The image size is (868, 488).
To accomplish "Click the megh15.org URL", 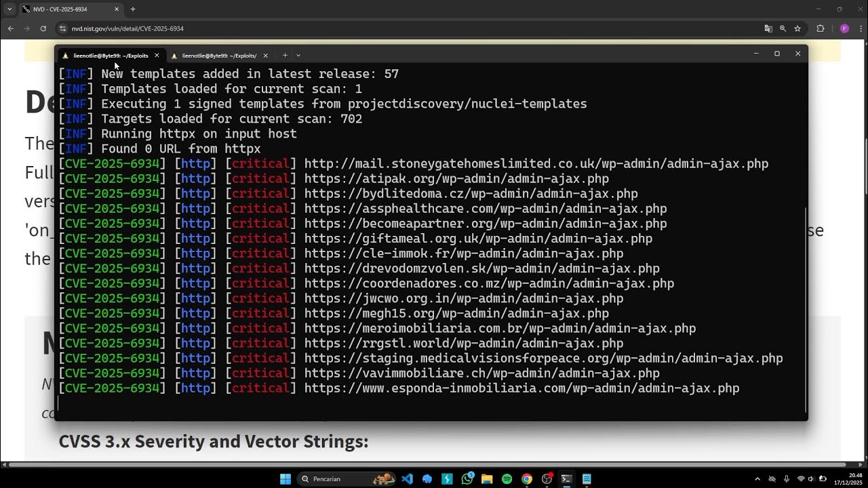I will click(x=456, y=313).
